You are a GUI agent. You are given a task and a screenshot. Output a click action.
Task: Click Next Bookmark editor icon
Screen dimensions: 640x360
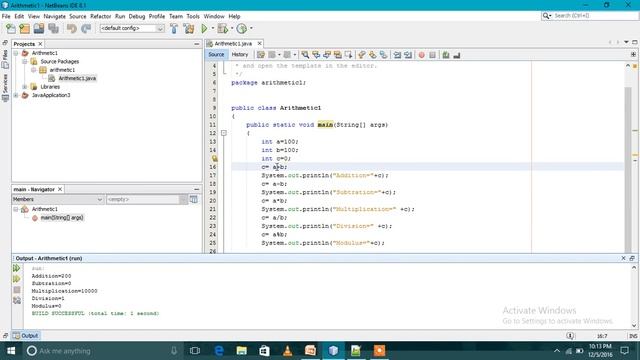click(373, 55)
